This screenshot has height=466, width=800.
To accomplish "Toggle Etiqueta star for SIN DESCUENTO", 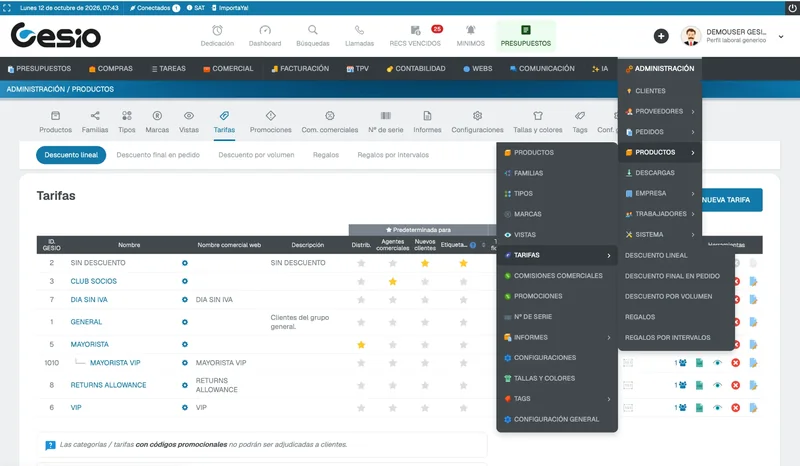I will (463, 263).
